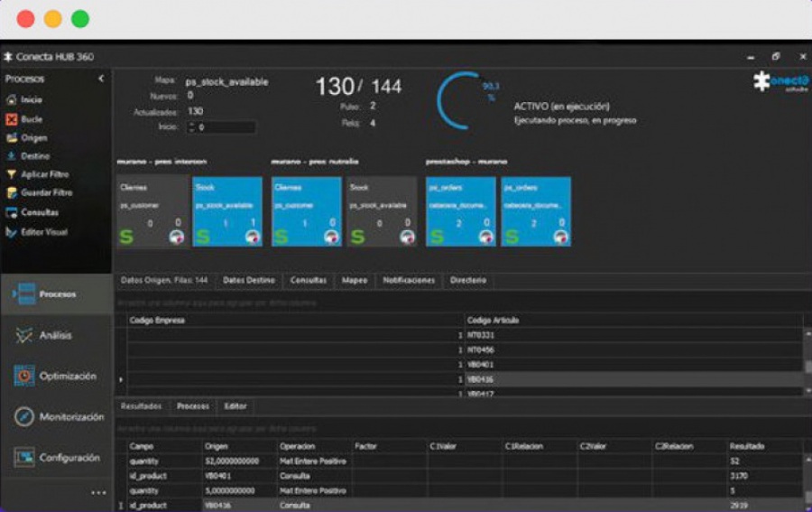The image size is (812, 512).
Task: Select the Destino download-arrow icon
Action: (x=12, y=156)
